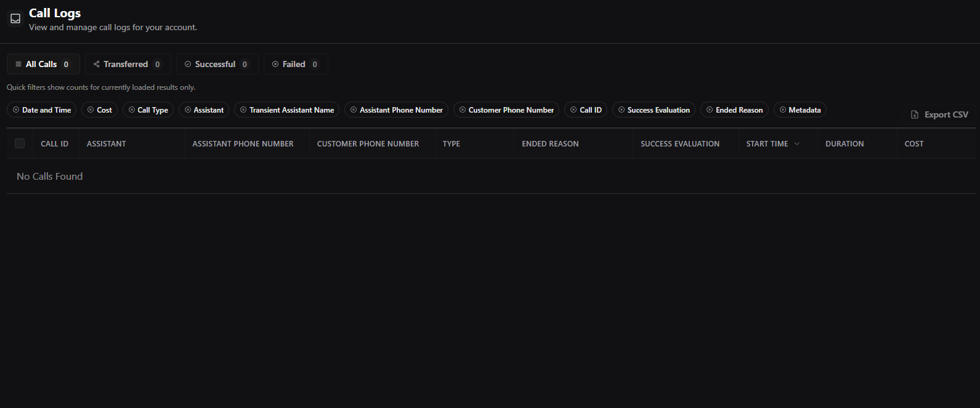The height and width of the screenshot is (408, 980).
Task: Open the Assistant Phone Number filter
Action: [x=396, y=110]
